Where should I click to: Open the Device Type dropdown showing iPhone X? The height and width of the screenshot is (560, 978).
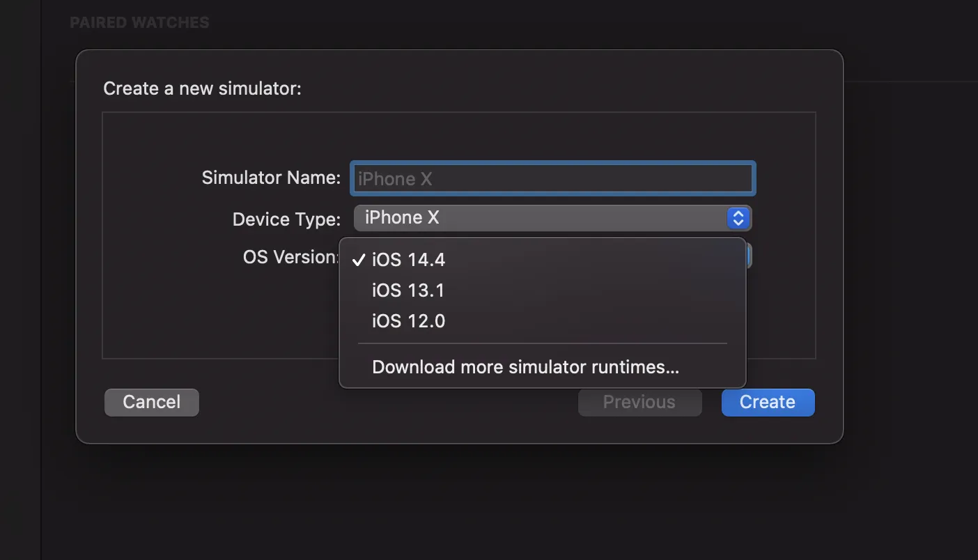(x=552, y=218)
